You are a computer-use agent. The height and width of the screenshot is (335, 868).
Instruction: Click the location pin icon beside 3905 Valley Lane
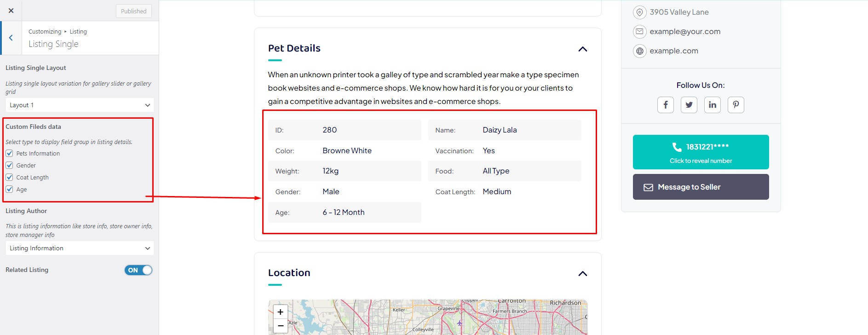click(639, 12)
